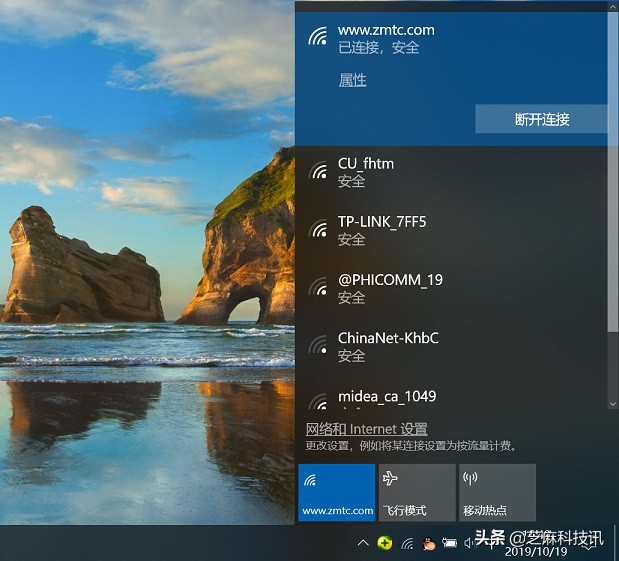Open 网络和 Internet 设置 link
This screenshot has height=561, width=619.
(x=366, y=429)
